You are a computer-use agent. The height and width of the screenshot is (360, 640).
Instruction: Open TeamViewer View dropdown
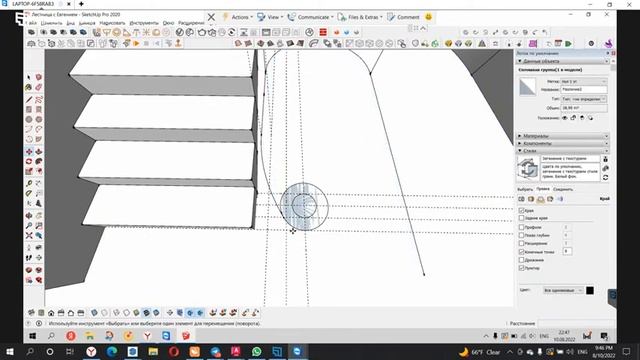click(x=270, y=17)
